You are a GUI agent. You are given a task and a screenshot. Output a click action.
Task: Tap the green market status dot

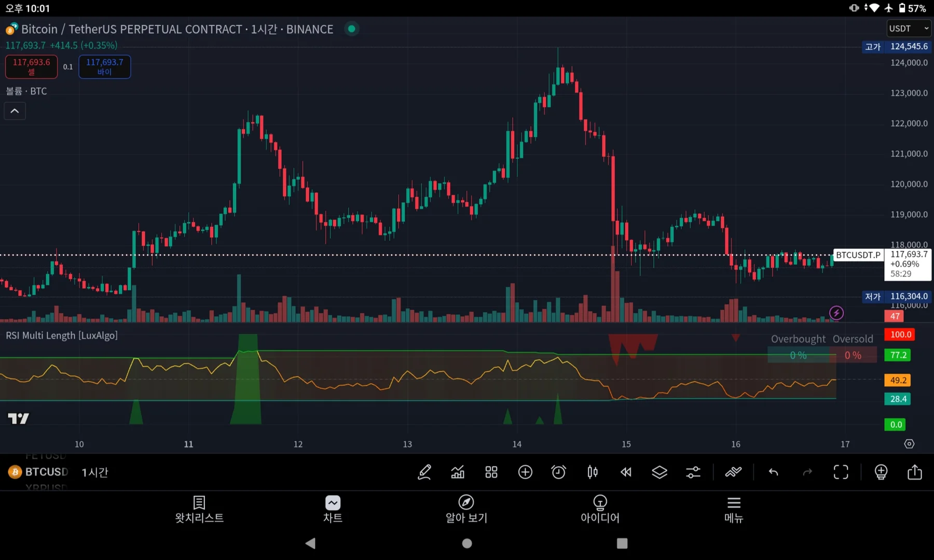click(x=352, y=29)
